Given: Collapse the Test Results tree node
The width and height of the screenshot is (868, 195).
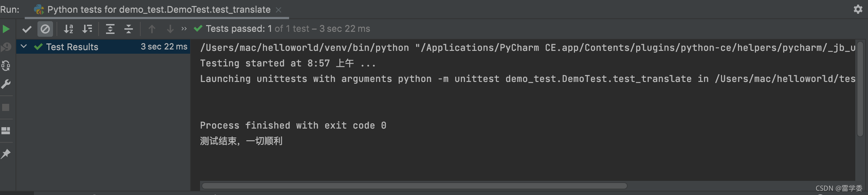Looking at the screenshot, I should coord(24,46).
